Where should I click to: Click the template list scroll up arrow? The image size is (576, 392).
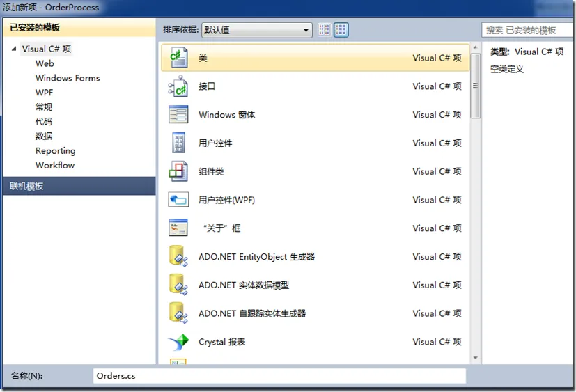pyautogui.click(x=475, y=47)
